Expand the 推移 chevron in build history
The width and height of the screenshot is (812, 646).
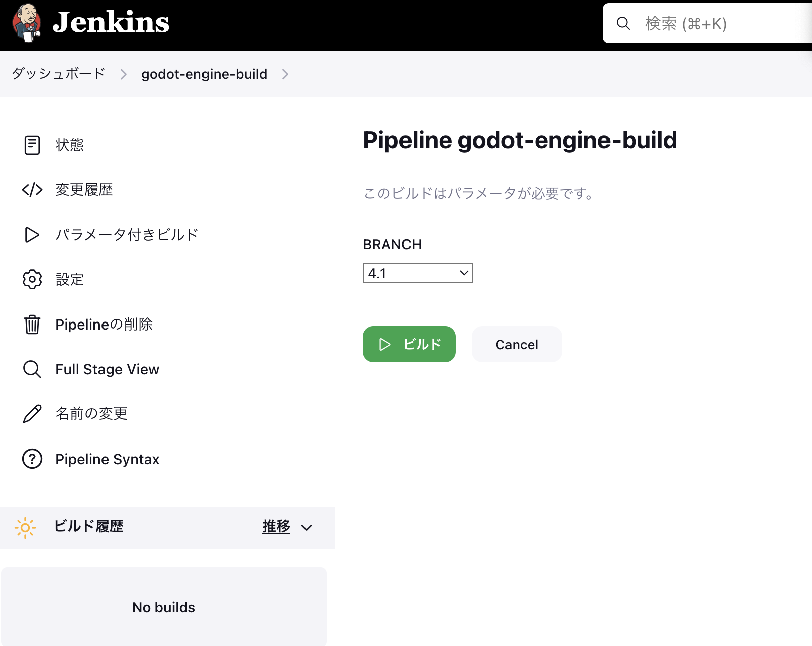click(307, 527)
